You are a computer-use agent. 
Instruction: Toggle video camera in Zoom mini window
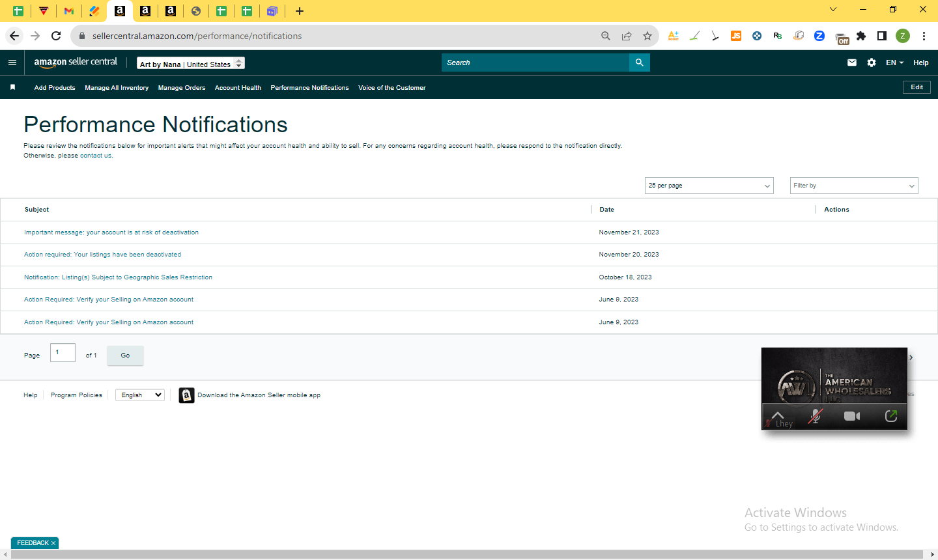pyautogui.click(x=852, y=416)
